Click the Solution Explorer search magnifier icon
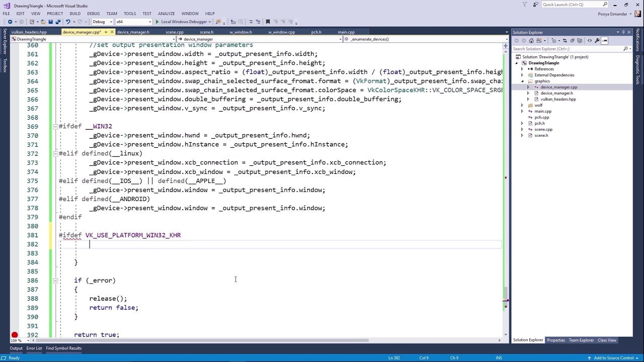The image size is (644, 362). coord(625,49)
